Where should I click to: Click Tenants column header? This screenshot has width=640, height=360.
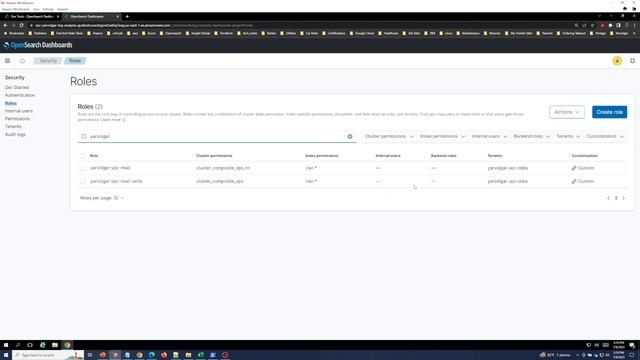(495, 156)
